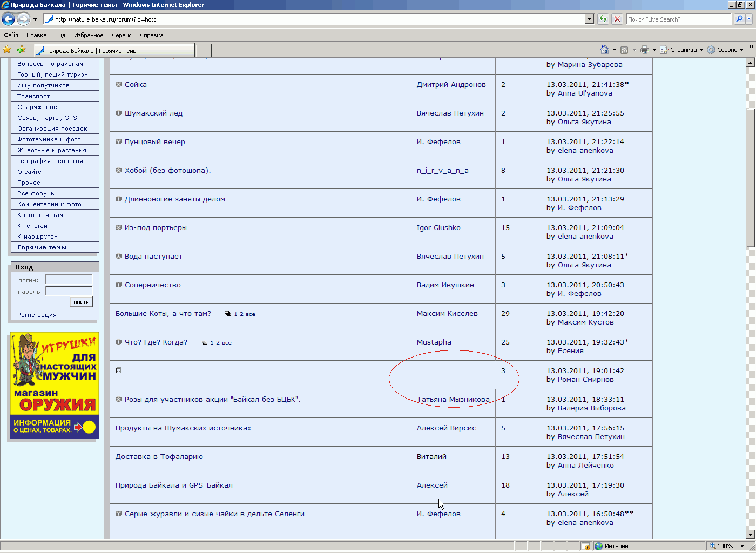Image resolution: width=756 pixels, height=553 pixels.
Task: Stop loading with the red X icon
Action: (617, 19)
